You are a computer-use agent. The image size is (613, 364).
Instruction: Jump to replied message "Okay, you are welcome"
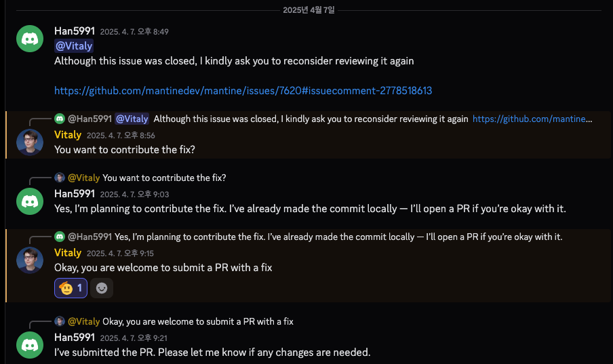[x=198, y=322]
